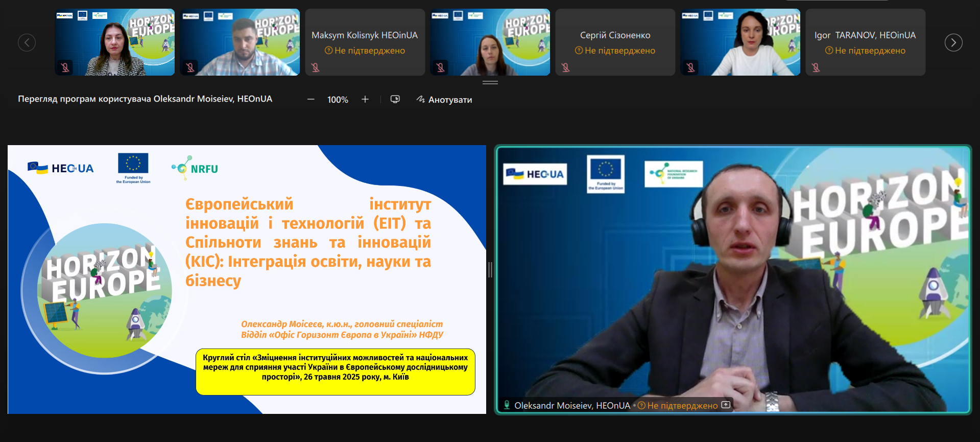The width and height of the screenshot is (980, 442).
Task: Click the Funded by European Union logo on slide
Action: (x=133, y=168)
